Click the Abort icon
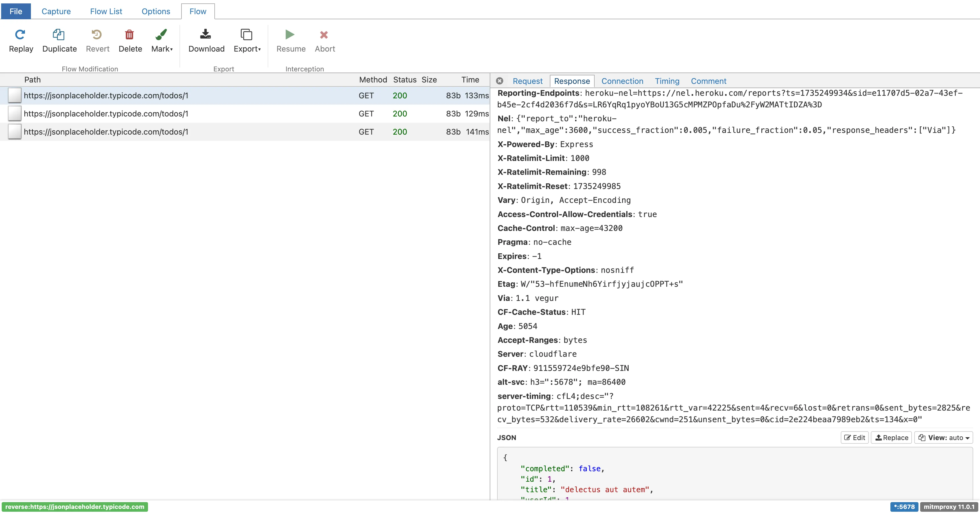This screenshot has height=514, width=980. click(x=324, y=35)
